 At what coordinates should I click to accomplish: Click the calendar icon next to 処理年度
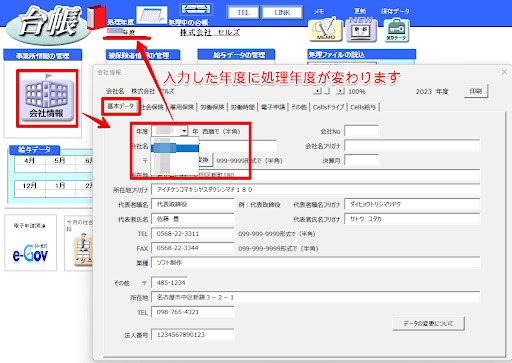point(152,15)
